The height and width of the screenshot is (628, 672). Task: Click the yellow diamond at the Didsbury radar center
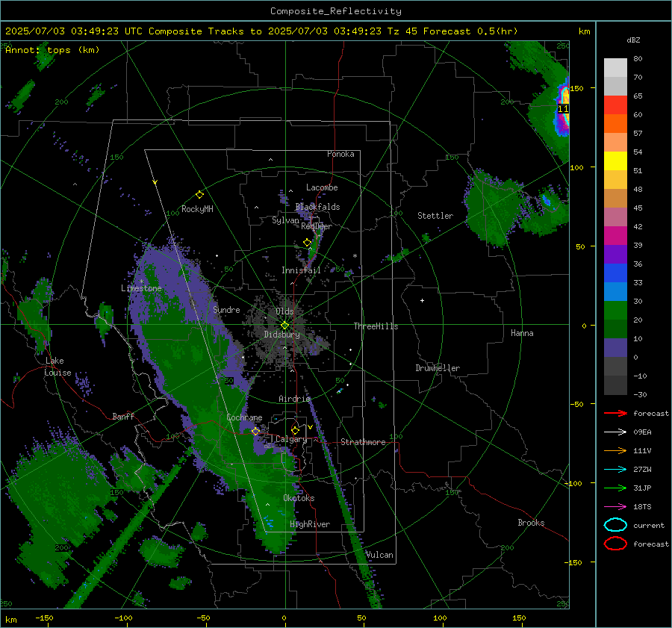[x=284, y=325]
